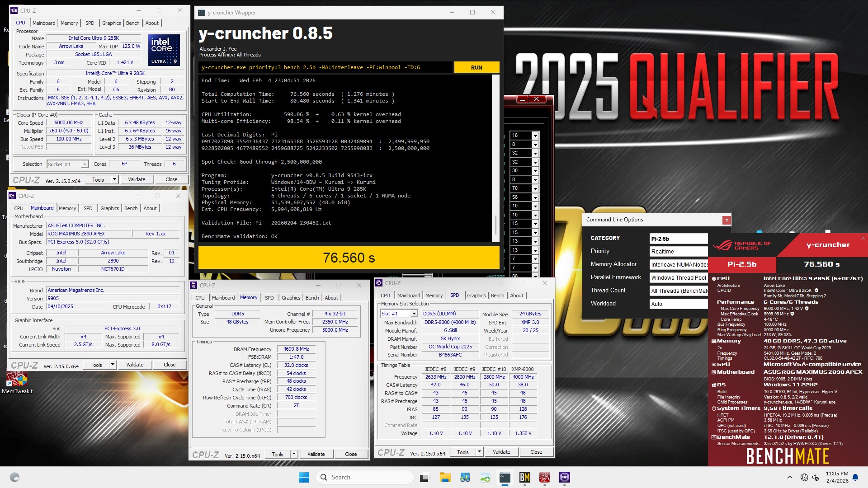868x488 pixels.
Task: Click the volume muted tray icon
Action: (816, 477)
